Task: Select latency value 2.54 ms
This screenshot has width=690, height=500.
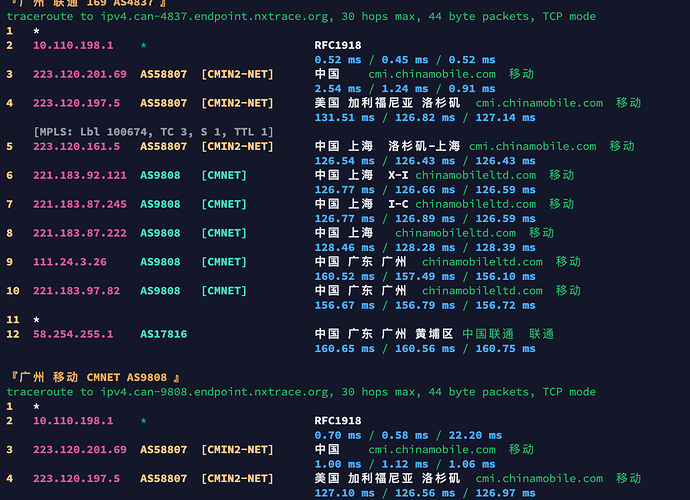Action: [338, 89]
